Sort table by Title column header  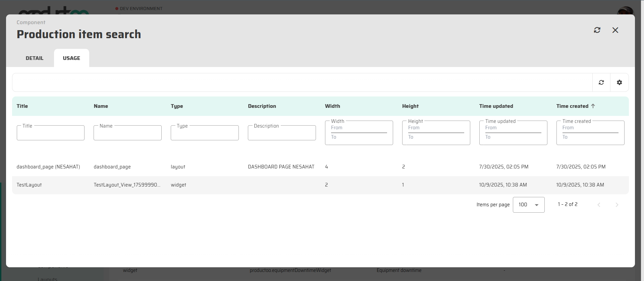pos(22,106)
